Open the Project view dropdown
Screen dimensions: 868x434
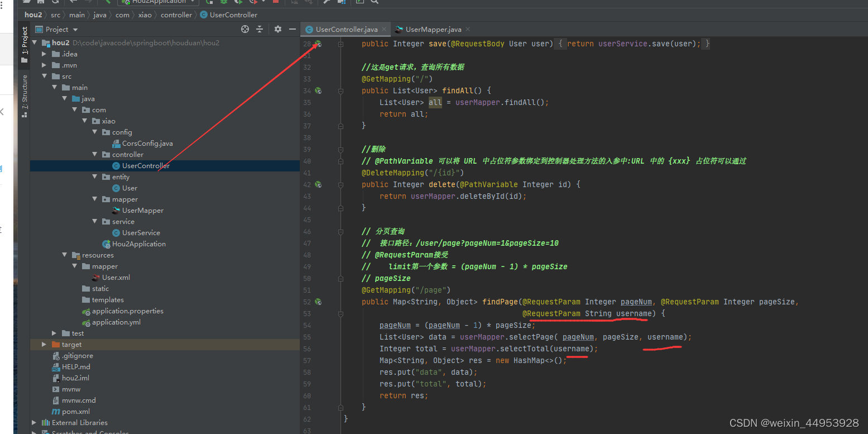pyautogui.click(x=75, y=30)
